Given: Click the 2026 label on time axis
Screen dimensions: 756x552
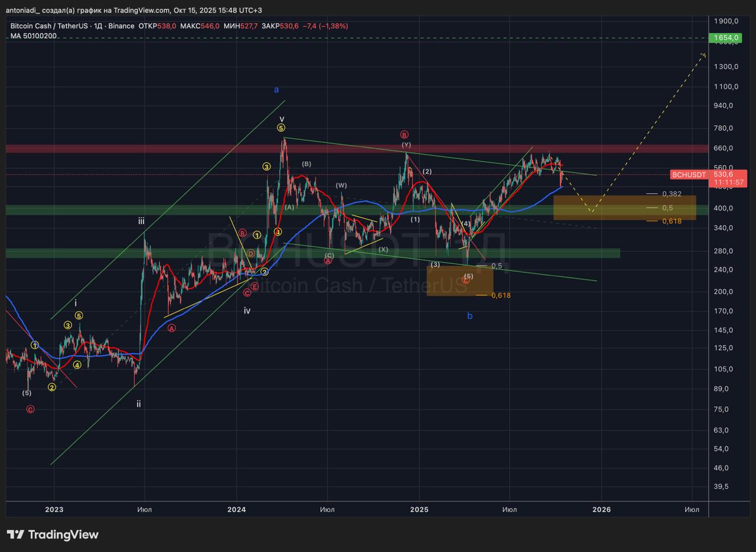Looking at the screenshot, I should tap(601, 509).
